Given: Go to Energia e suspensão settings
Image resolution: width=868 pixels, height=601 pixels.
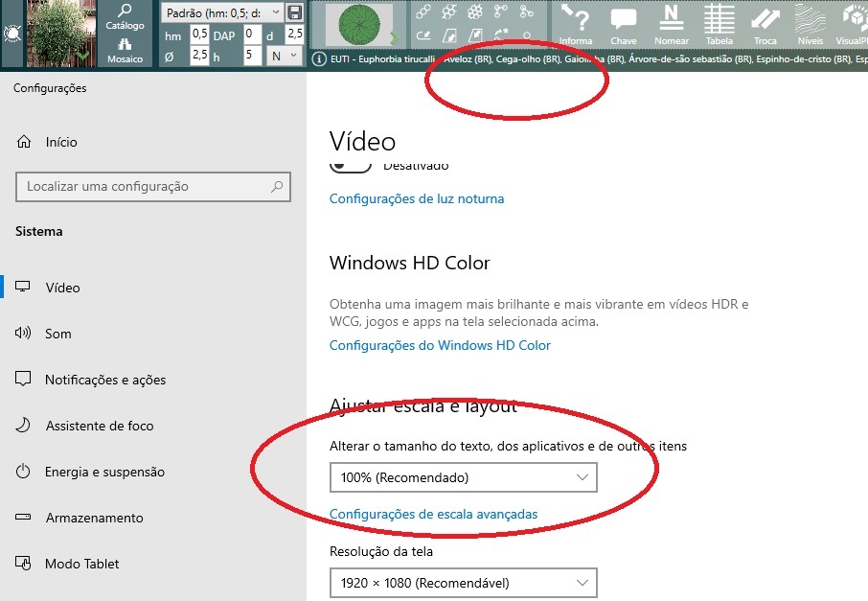Looking at the screenshot, I should pos(104,472).
